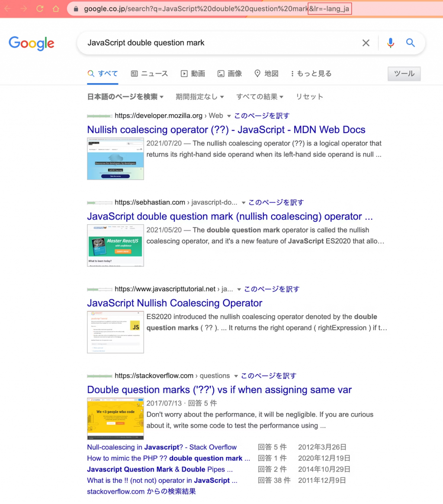Image resolution: width=443 pixels, height=504 pixels.
Task: Select the すべて search tab
Action: 103,74
